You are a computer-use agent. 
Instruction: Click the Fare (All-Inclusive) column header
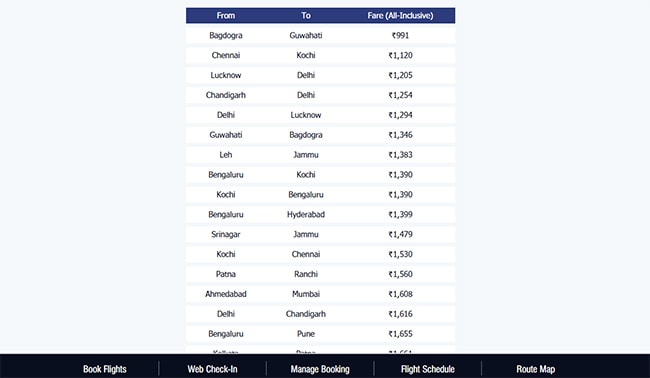coord(400,16)
